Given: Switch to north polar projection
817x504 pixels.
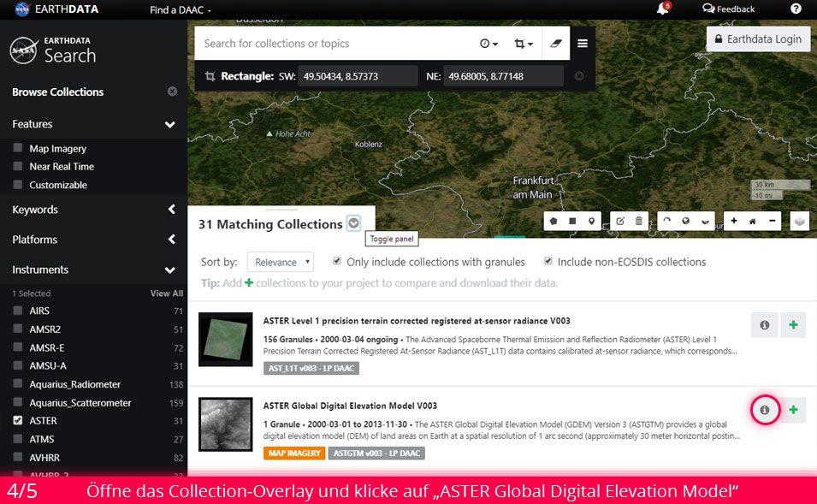Looking at the screenshot, I should click(667, 221).
